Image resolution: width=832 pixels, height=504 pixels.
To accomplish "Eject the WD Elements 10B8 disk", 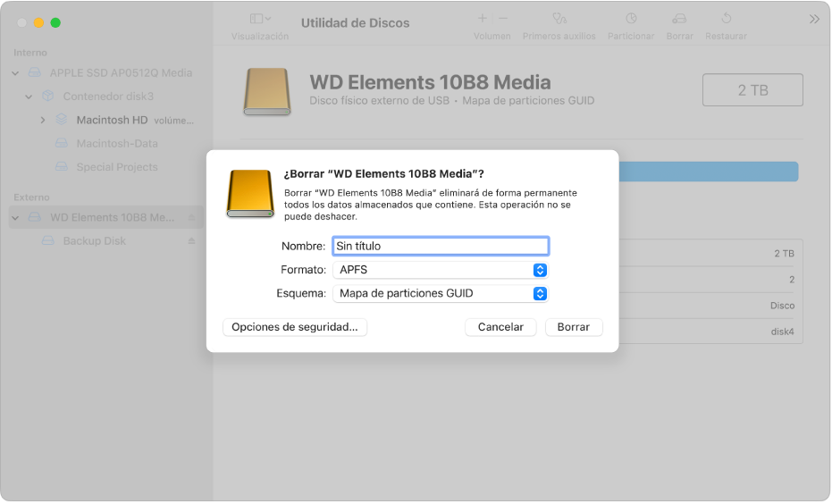I will tap(191, 217).
